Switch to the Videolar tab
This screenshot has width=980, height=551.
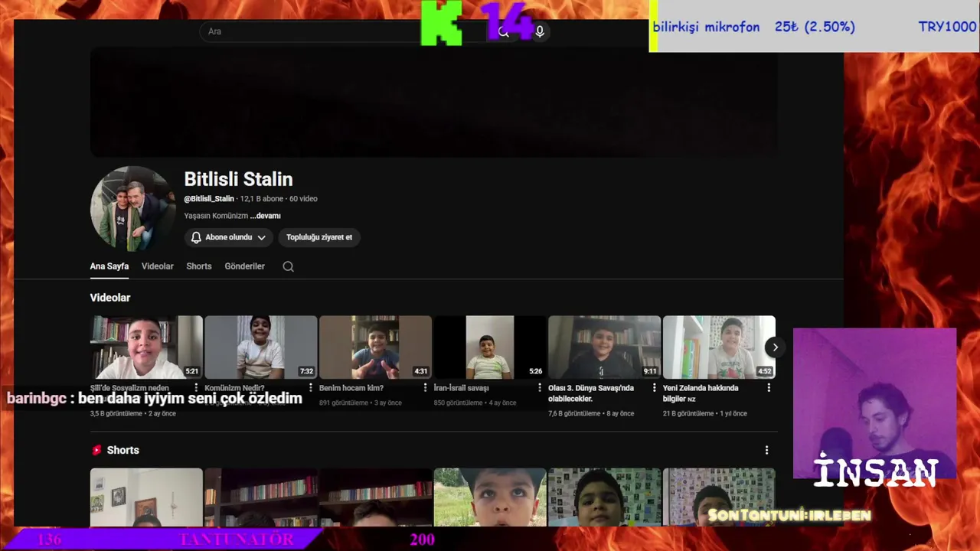(158, 266)
